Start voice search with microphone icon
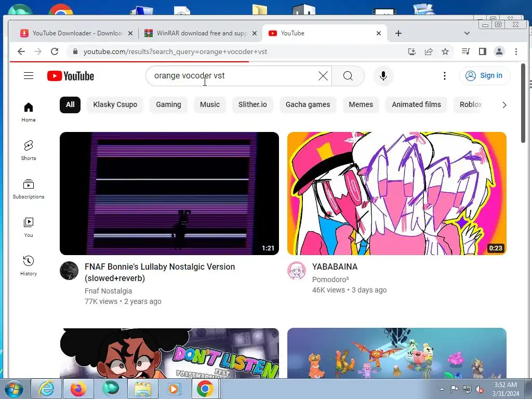 (x=383, y=76)
